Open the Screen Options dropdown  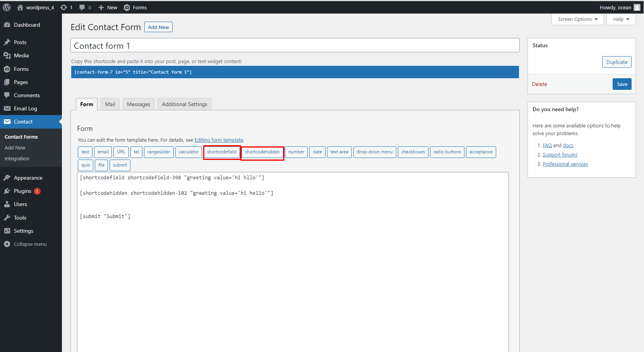coord(577,19)
